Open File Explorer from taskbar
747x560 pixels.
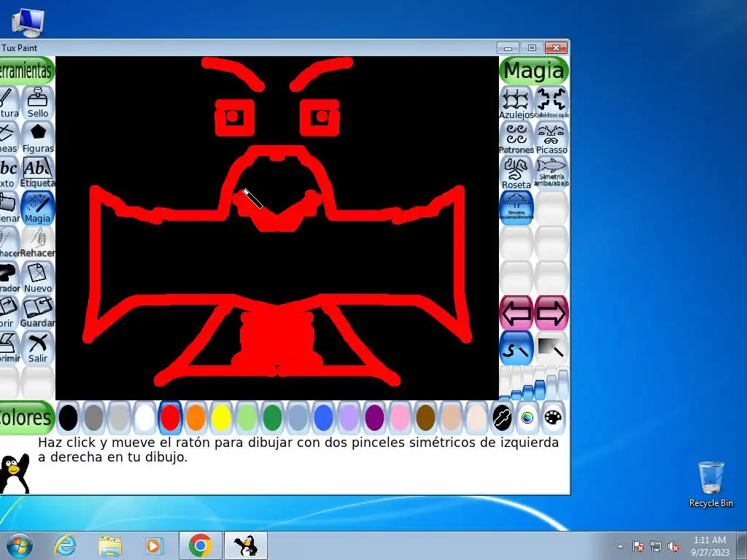pos(110,545)
